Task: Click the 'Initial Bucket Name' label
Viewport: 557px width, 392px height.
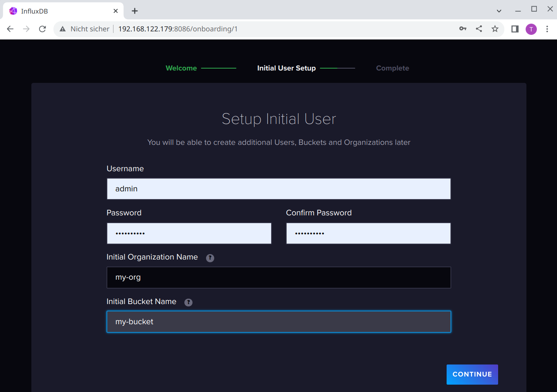Action: tap(141, 301)
